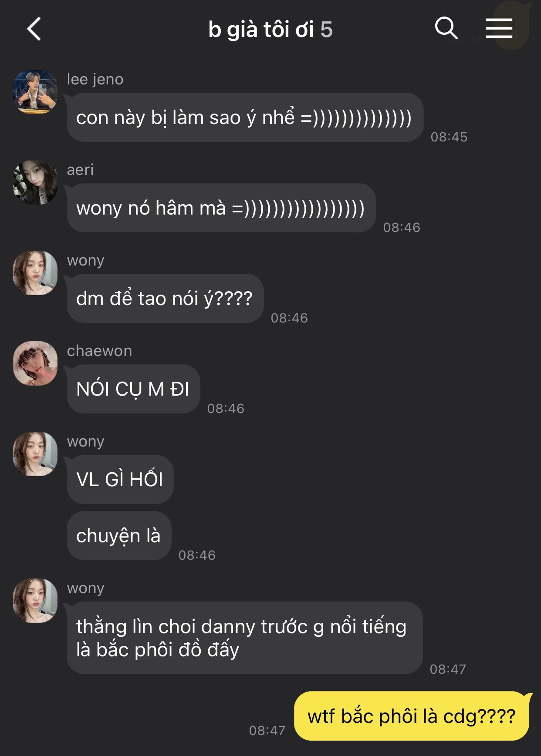Open the hamburger menu icon
This screenshot has width=541, height=756.
(x=499, y=29)
